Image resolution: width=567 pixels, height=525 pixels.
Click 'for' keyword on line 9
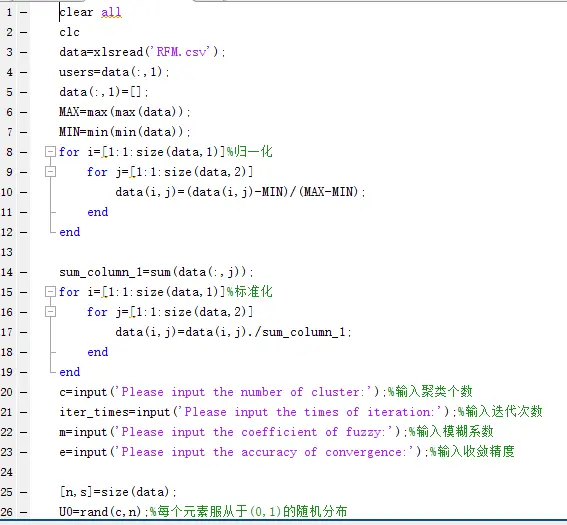97,171
